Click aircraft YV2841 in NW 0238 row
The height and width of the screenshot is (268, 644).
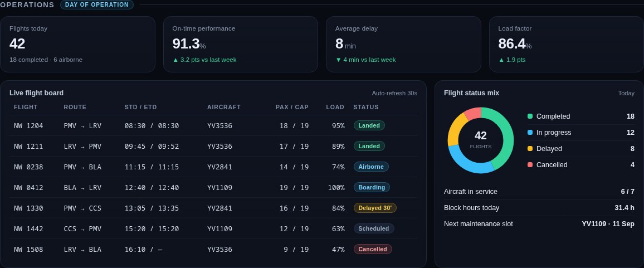click(x=219, y=167)
